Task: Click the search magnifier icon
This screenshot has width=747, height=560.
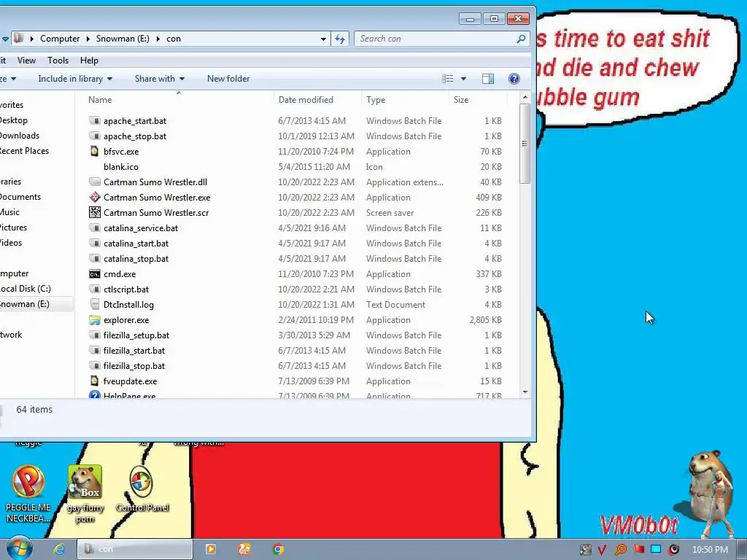Action: [x=521, y=39]
